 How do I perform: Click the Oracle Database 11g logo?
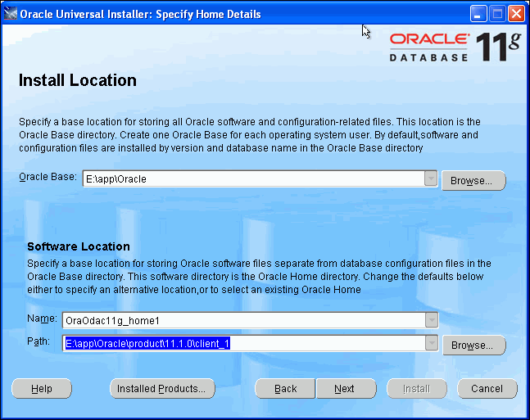click(x=454, y=47)
